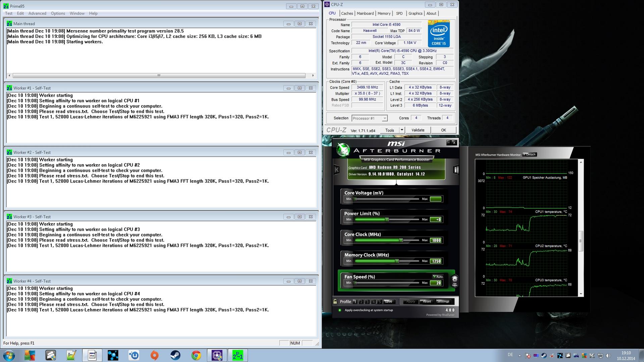
Task: Click the CPU-Z title bar icon
Action: [x=327, y=4]
